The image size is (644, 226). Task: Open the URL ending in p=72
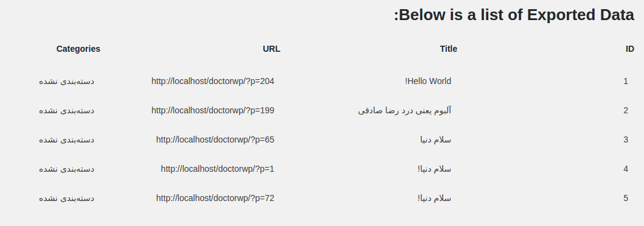coord(215,198)
